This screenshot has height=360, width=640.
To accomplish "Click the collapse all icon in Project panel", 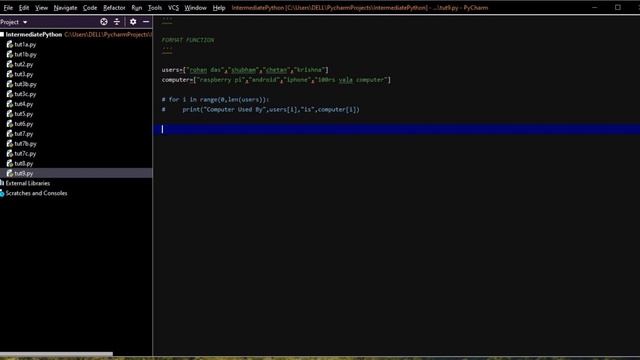I will pos(117,22).
